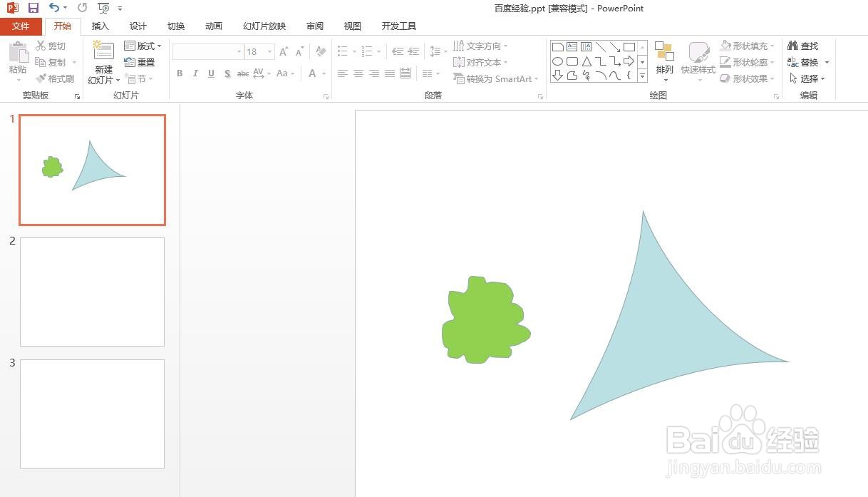
Task: Expand the Layout (版式) dropdown
Action: tap(143, 46)
